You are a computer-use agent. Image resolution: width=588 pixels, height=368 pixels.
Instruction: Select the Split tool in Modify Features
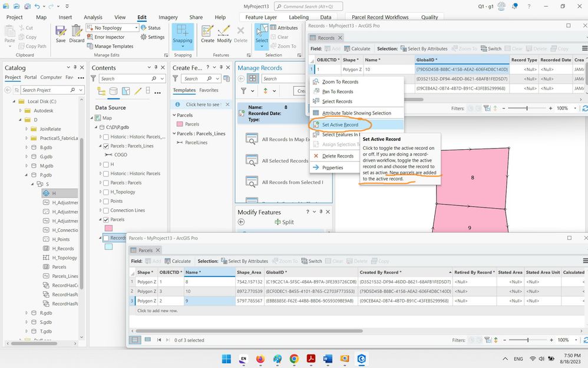(284, 222)
